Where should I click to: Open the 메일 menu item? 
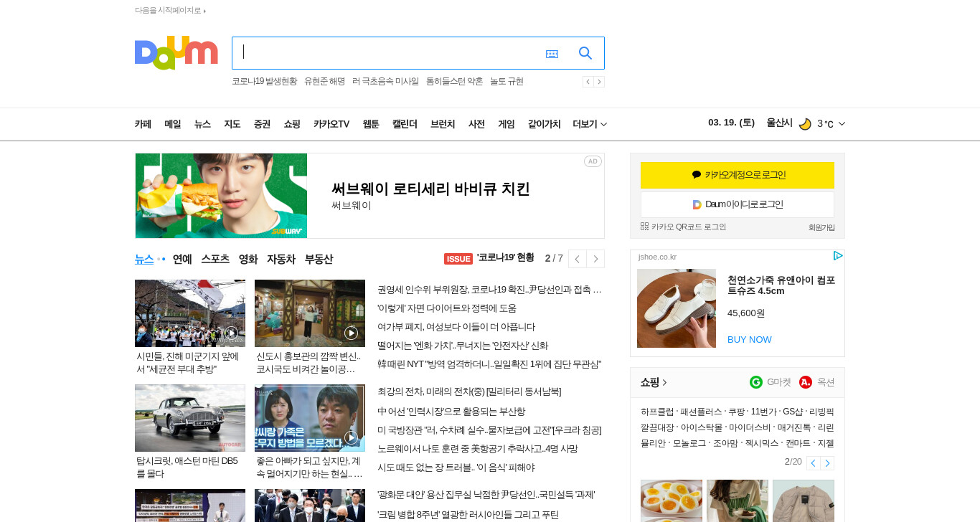tap(173, 124)
